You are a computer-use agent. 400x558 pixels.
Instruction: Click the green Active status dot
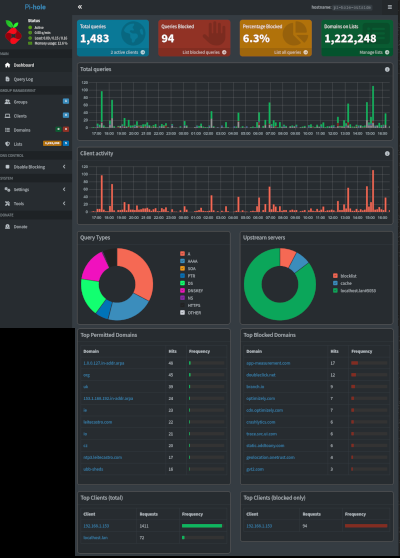tap(30, 28)
